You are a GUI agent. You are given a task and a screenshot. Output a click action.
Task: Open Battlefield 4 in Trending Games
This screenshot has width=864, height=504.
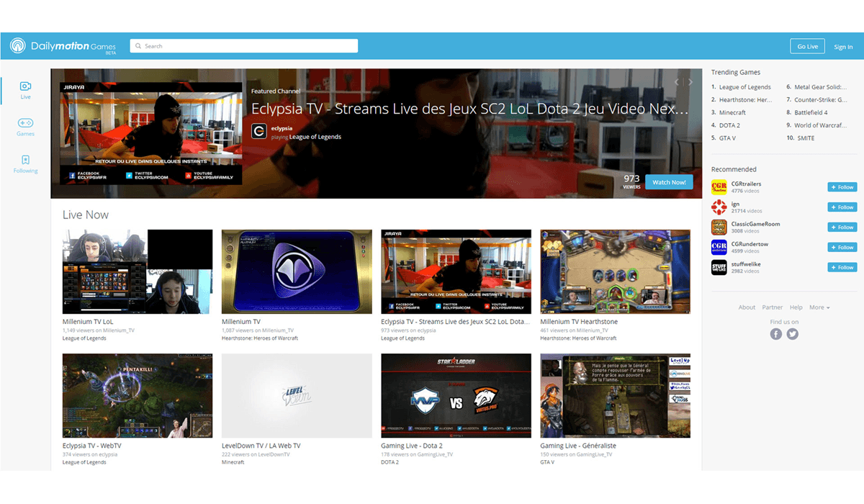pos(811,112)
